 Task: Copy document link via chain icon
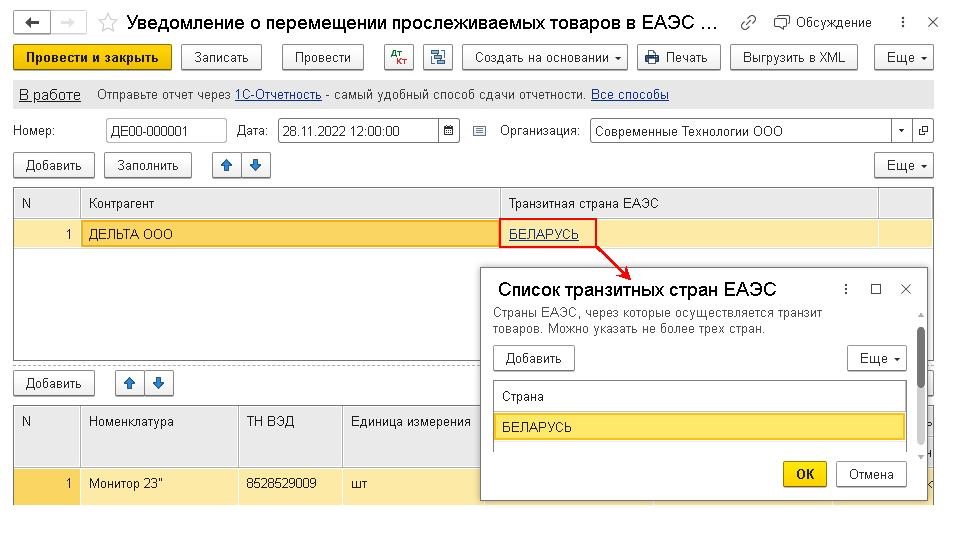coord(749,22)
